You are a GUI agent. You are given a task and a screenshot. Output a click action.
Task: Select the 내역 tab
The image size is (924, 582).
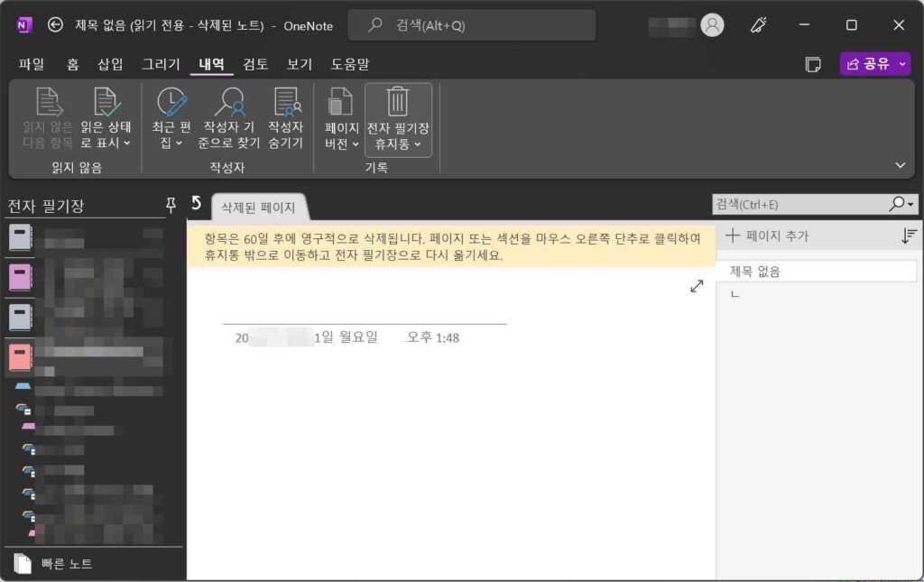pos(211,64)
